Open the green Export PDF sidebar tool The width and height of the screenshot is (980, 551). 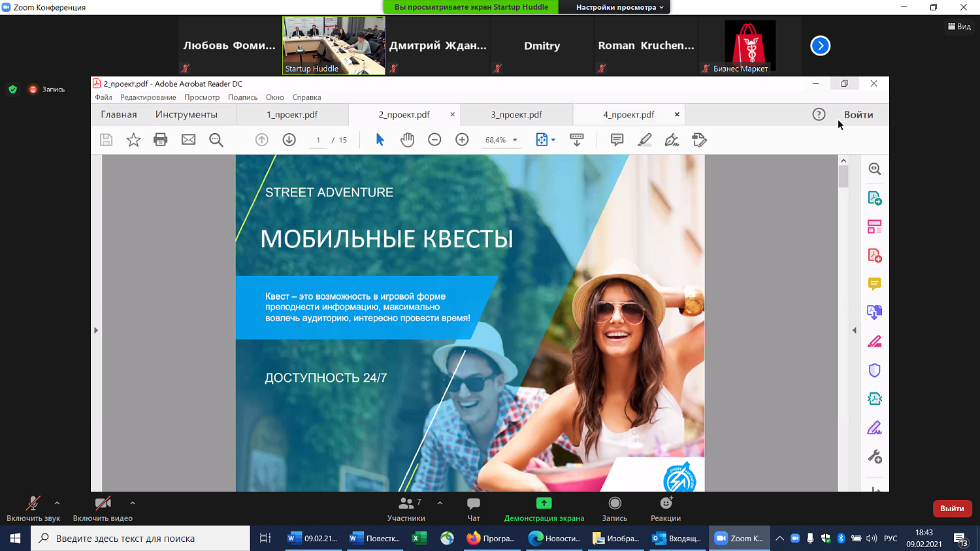pyautogui.click(x=875, y=198)
